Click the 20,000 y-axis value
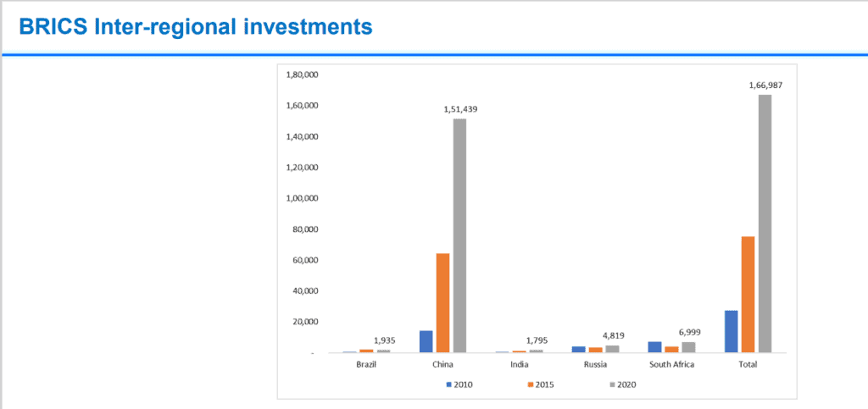 tap(305, 322)
